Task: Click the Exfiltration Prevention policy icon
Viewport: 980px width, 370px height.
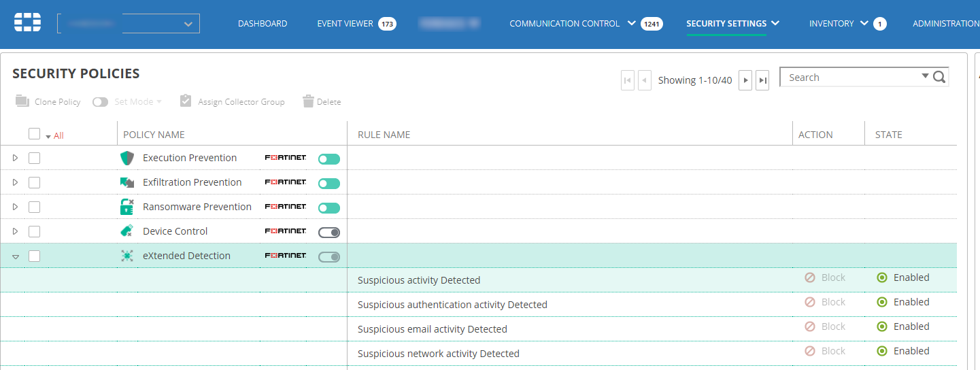Action: (x=127, y=182)
